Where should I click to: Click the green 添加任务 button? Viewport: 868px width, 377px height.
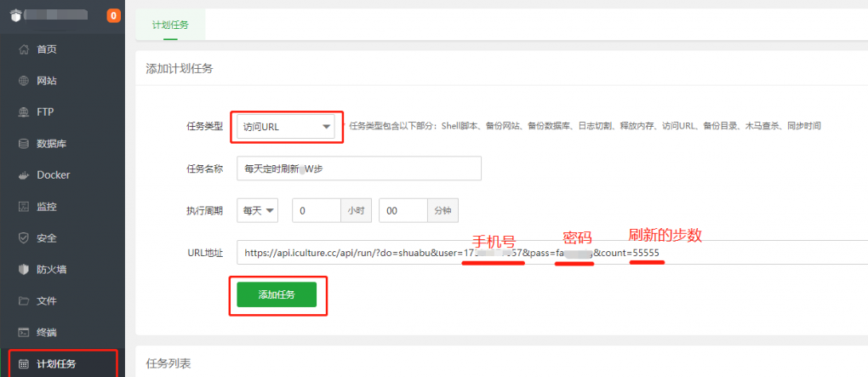click(277, 294)
